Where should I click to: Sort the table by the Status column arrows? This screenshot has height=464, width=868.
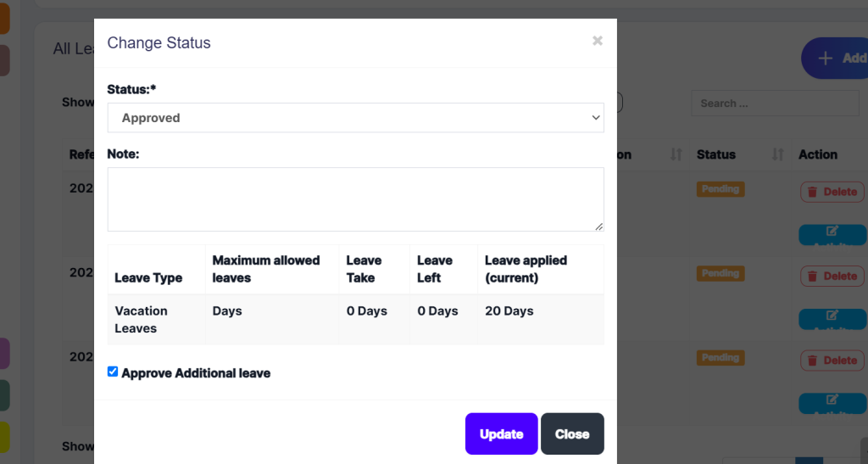777,154
